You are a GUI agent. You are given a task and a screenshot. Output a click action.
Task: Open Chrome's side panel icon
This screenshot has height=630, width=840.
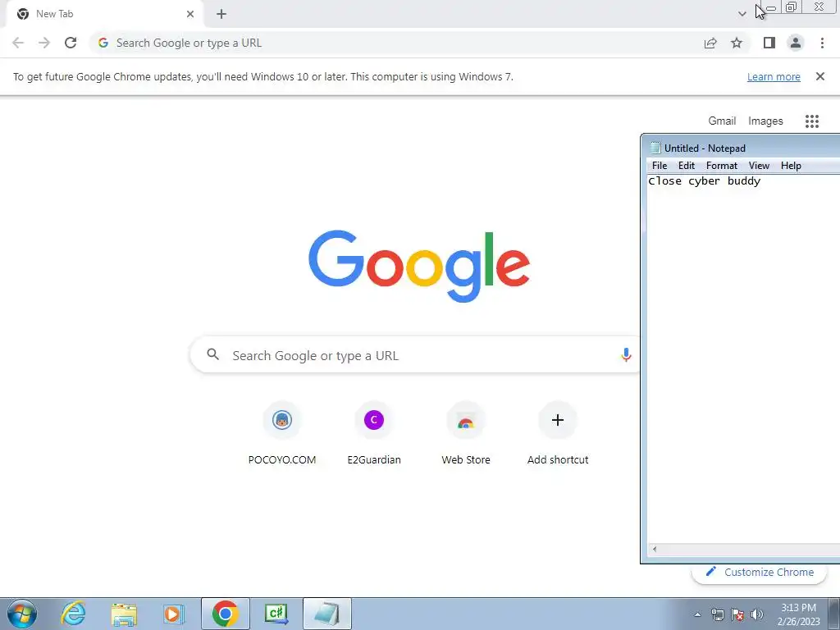(x=769, y=43)
